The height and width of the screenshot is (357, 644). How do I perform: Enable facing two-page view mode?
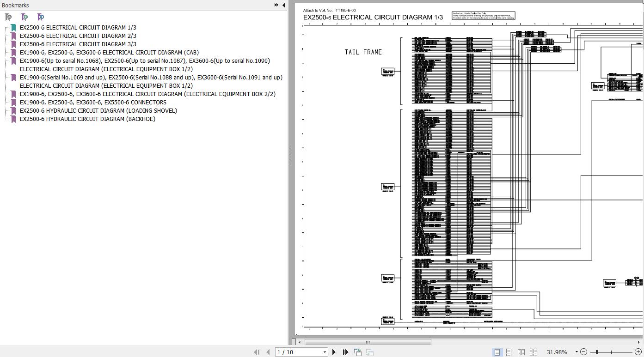(521, 352)
